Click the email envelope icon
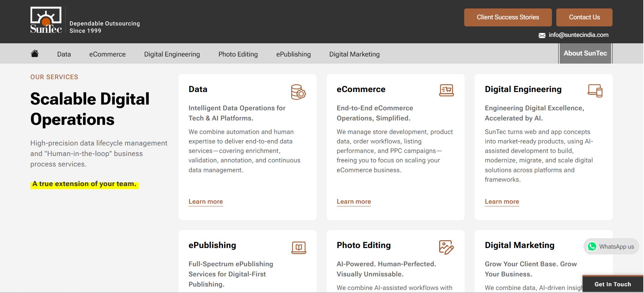644x293 pixels. 542,36
